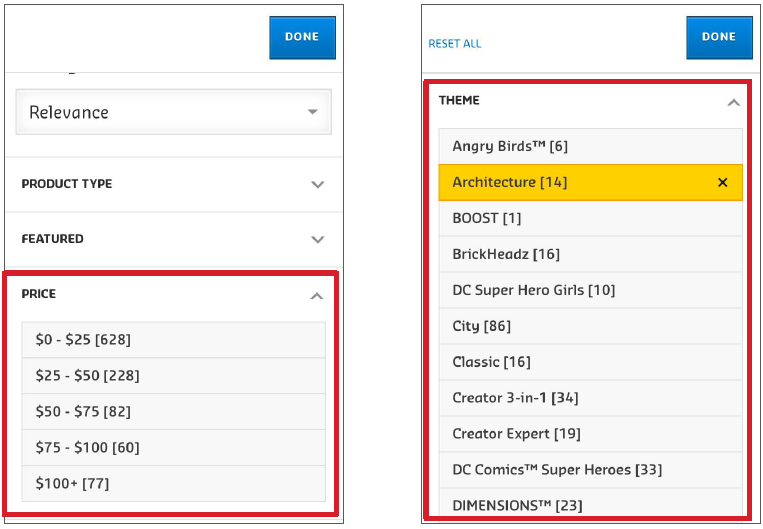Click Done in the left panel
The height and width of the screenshot is (529, 763).
coord(302,37)
